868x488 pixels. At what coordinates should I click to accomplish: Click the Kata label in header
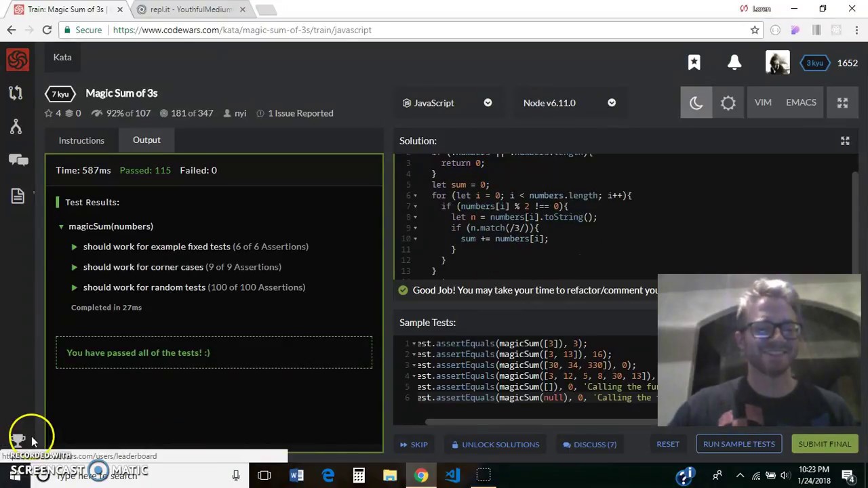(62, 58)
